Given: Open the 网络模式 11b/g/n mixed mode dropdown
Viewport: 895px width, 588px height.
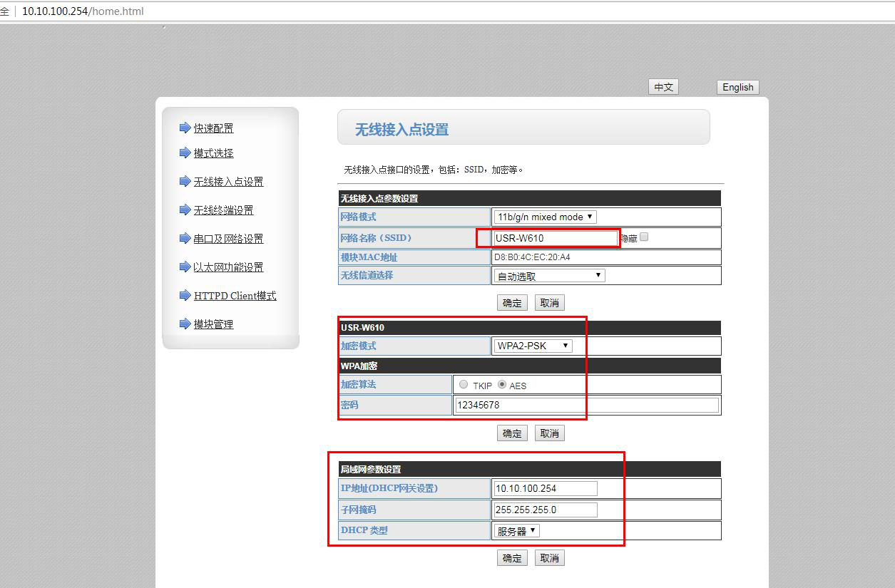Looking at the screenshot, I should click(x=545, y=217).
